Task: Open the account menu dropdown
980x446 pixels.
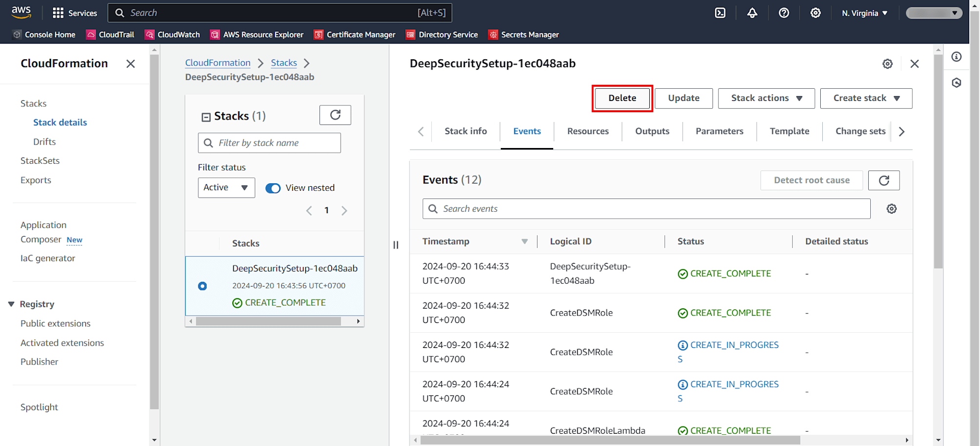Action: click(934, 13)
